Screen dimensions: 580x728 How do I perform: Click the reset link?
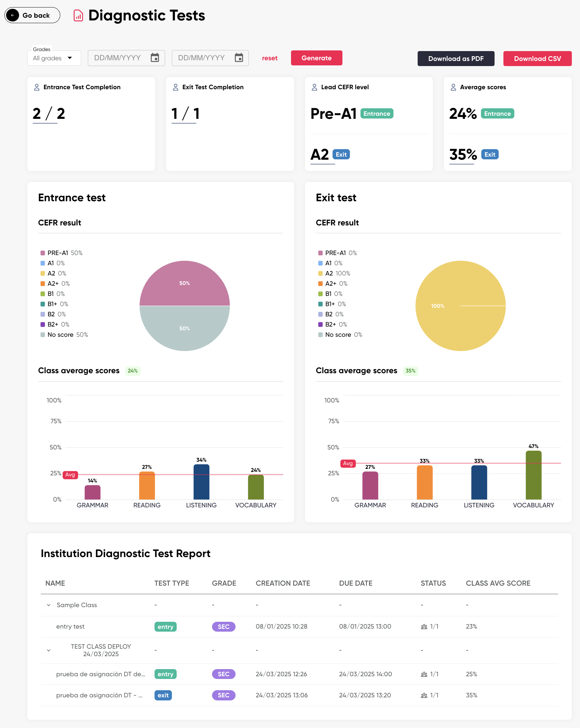click(270, 58)
